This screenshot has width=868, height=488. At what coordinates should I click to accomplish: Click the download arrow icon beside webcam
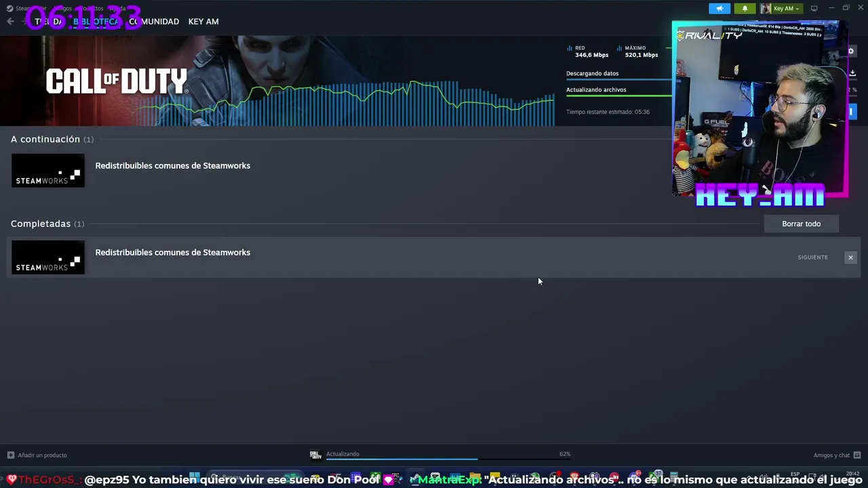point(852,73)
